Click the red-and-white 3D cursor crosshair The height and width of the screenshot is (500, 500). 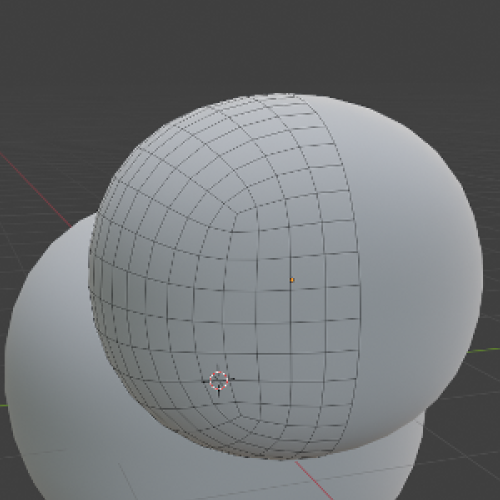[219, 380]
